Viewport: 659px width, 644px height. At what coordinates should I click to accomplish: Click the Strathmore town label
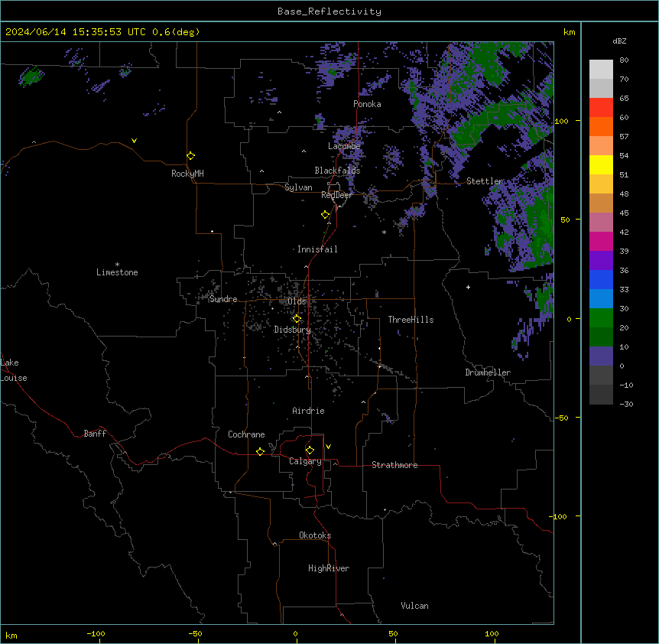394,465
